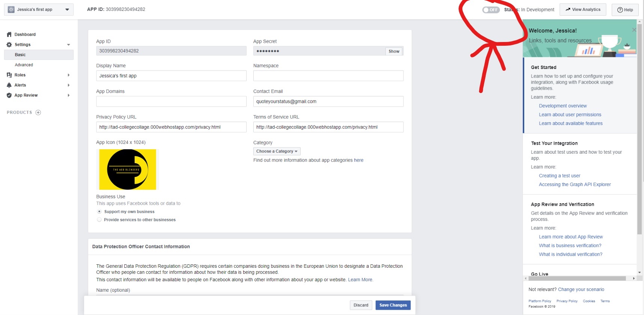The width and height of the screenshot is (644, 315).
Task: Add a product with the plus icon
Action: 38,112
